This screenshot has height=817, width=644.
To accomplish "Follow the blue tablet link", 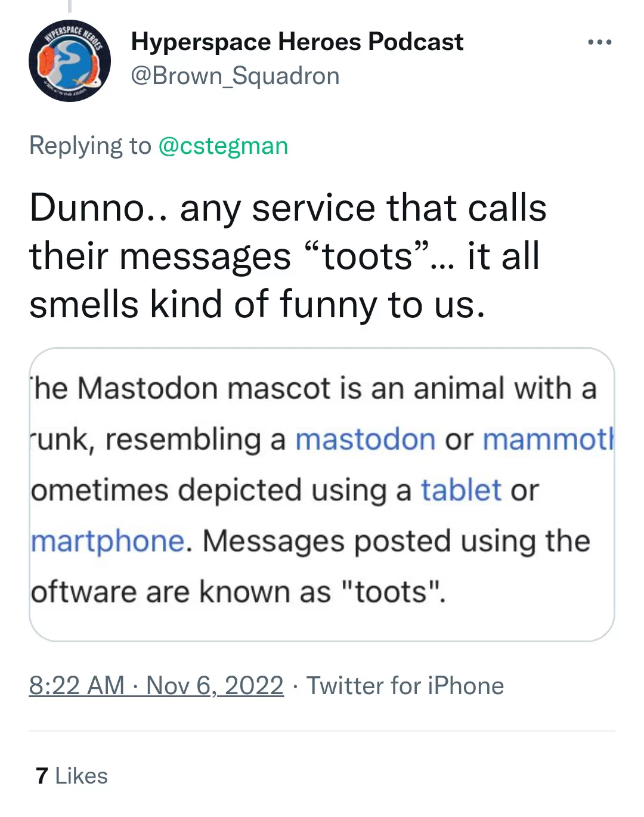I will [x=461, y=490].
